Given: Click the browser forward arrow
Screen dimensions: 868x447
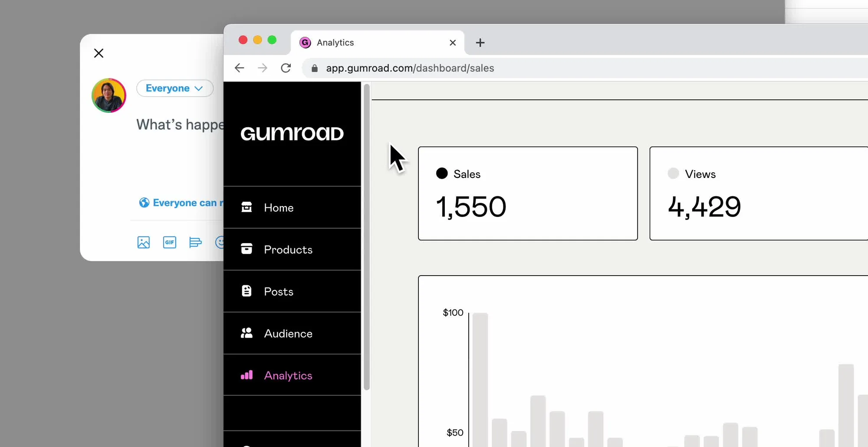Looking at the screenshot, I should tap(263, 68).
